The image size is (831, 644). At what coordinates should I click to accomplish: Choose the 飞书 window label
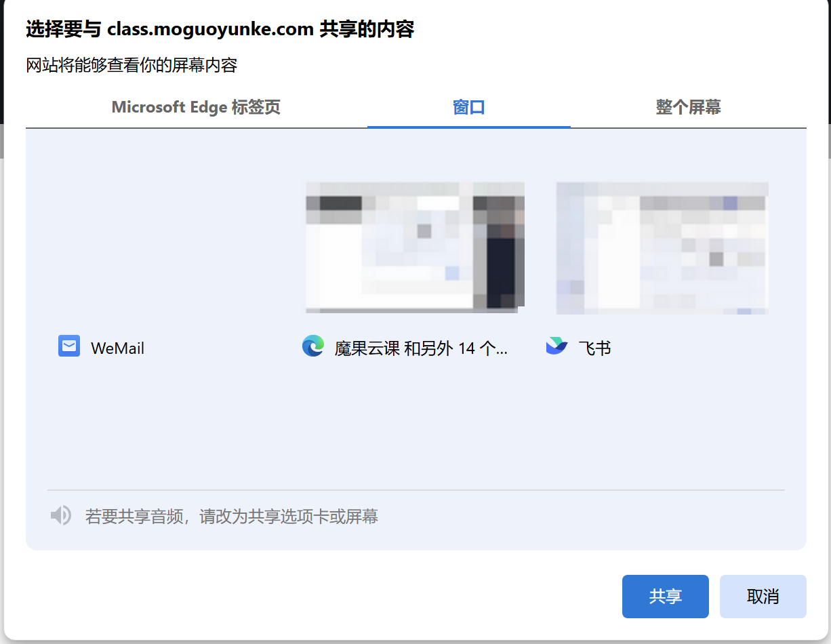pos(594,348)
